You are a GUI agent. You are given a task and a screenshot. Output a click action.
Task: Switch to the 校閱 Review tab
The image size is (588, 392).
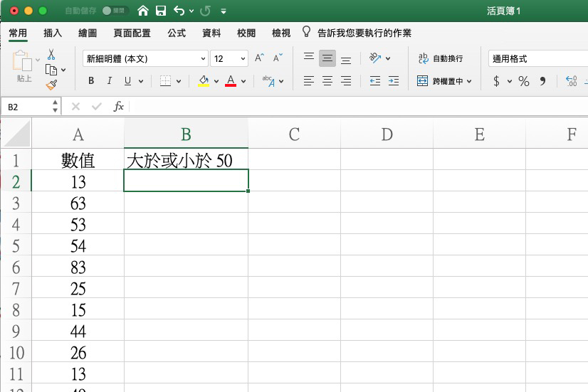pos(246,33)
